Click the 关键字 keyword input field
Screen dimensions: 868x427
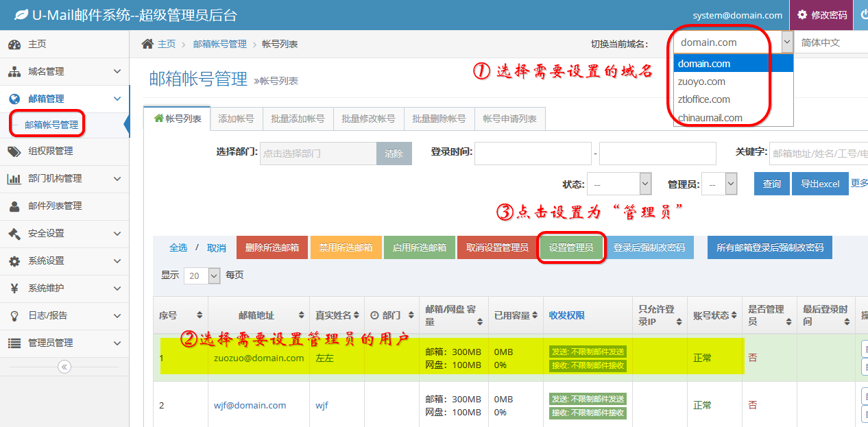pyautogui.click(x=819, y=154)
